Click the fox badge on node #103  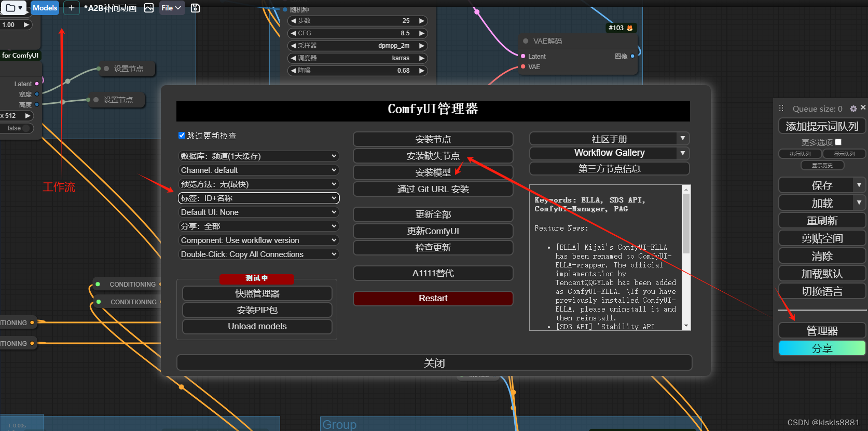coord(630,28)
